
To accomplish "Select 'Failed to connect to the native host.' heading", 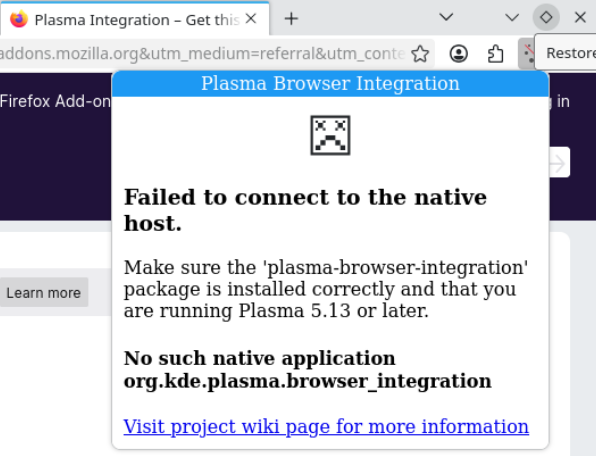I will pos(305,210).
